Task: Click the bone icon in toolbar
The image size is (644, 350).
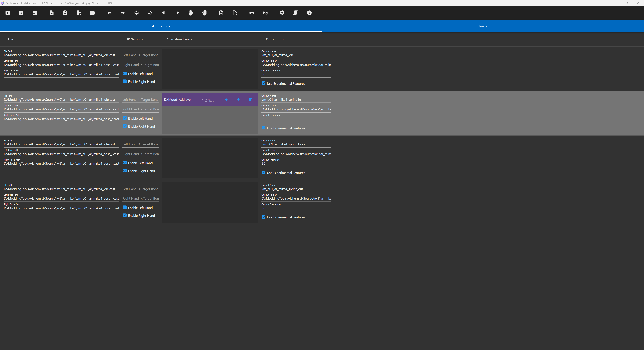Action: pyautogui.click(x=252, y=13)
